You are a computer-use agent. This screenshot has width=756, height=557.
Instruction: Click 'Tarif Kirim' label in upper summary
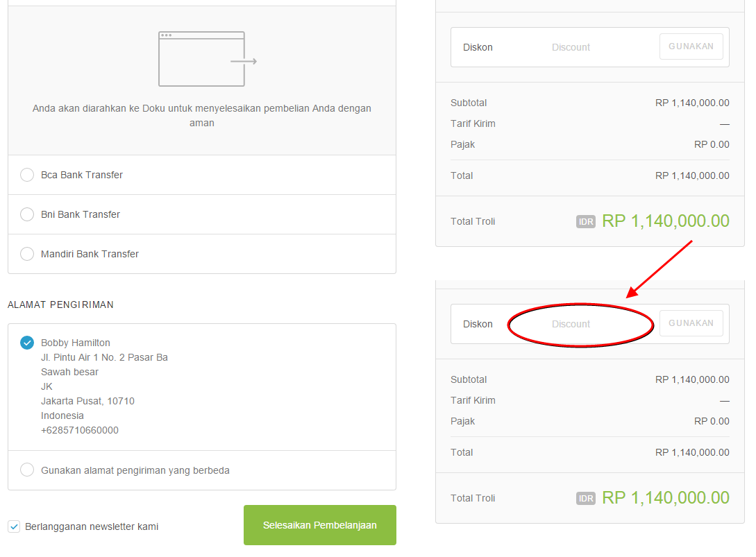click(x=473, y=123)
